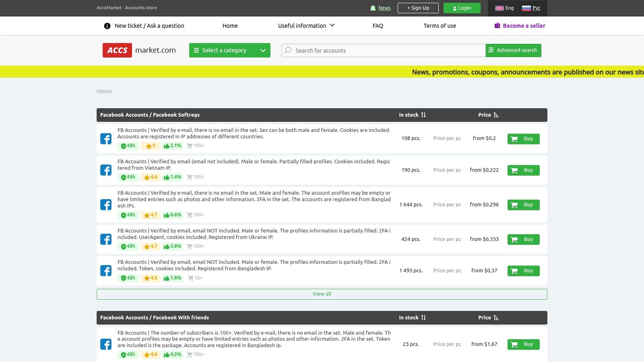Click the ACCS market.com logo
Screen dimensions: 644x362
click(139, 50)
